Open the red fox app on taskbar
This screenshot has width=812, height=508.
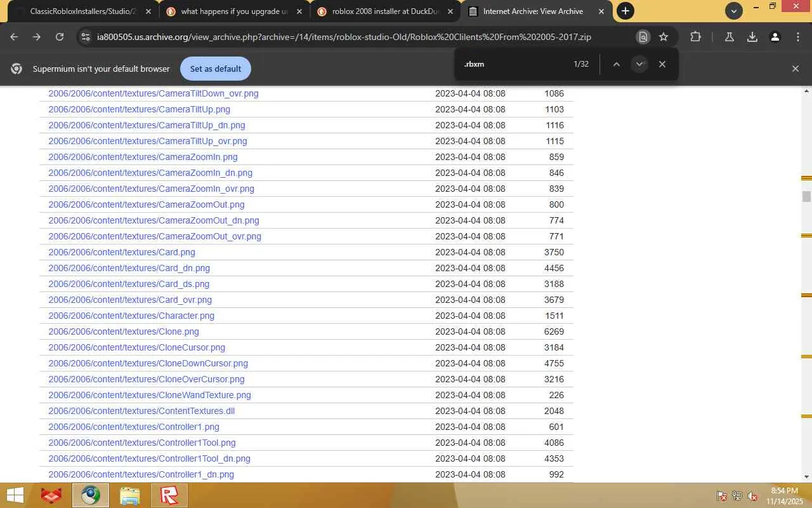point(51,495)
